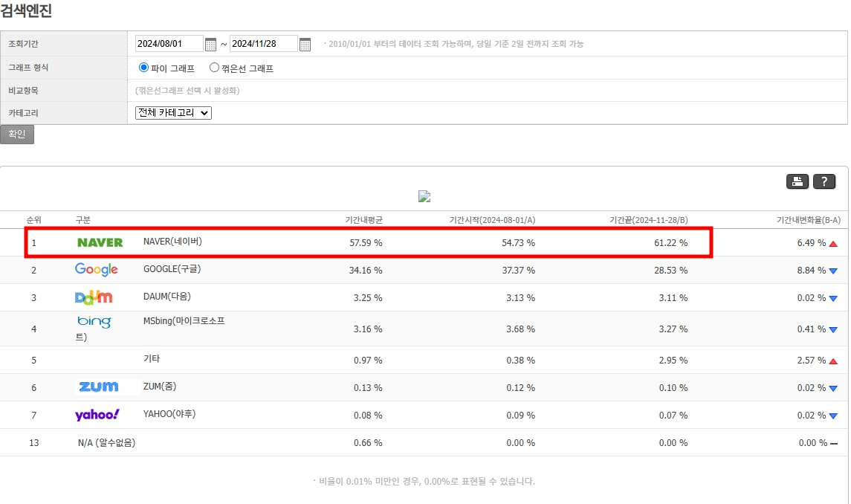This screenshot has width=851, height=504.
Task: Click the zum logo
Action: pos(98,387)
